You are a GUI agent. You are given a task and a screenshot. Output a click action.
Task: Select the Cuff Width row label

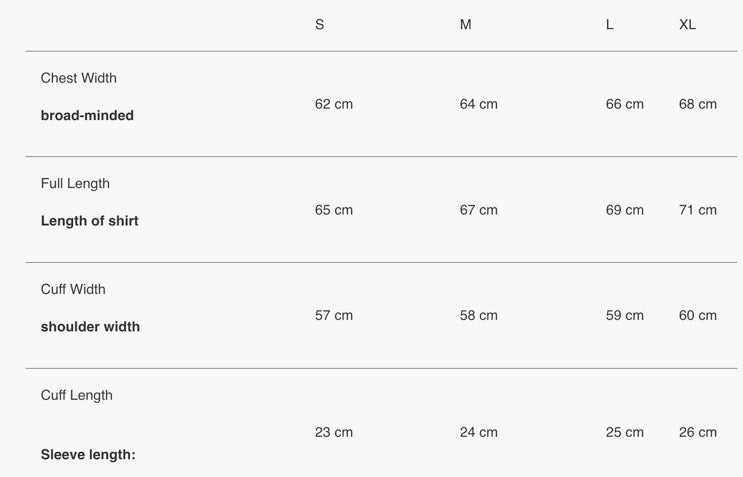click(x=73, y=290)
